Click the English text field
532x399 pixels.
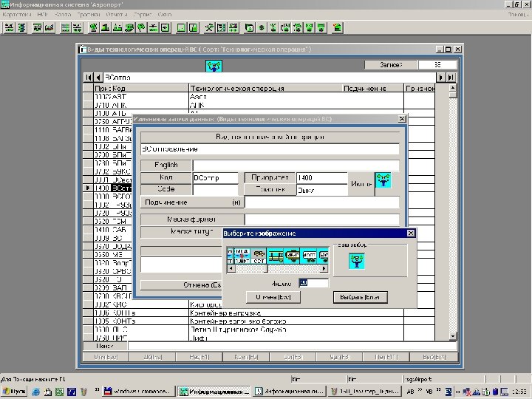coord(296,166)
